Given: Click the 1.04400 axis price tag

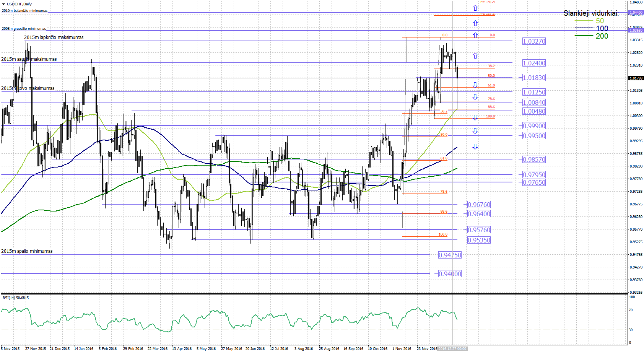Looking at the screenshot, I should [636, 13].
